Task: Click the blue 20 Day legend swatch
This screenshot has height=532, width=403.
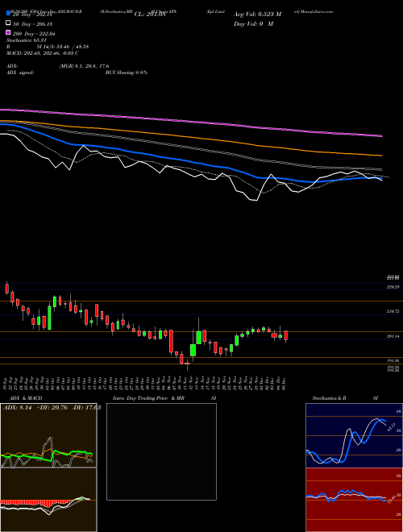Action: [x=8, y=13]
